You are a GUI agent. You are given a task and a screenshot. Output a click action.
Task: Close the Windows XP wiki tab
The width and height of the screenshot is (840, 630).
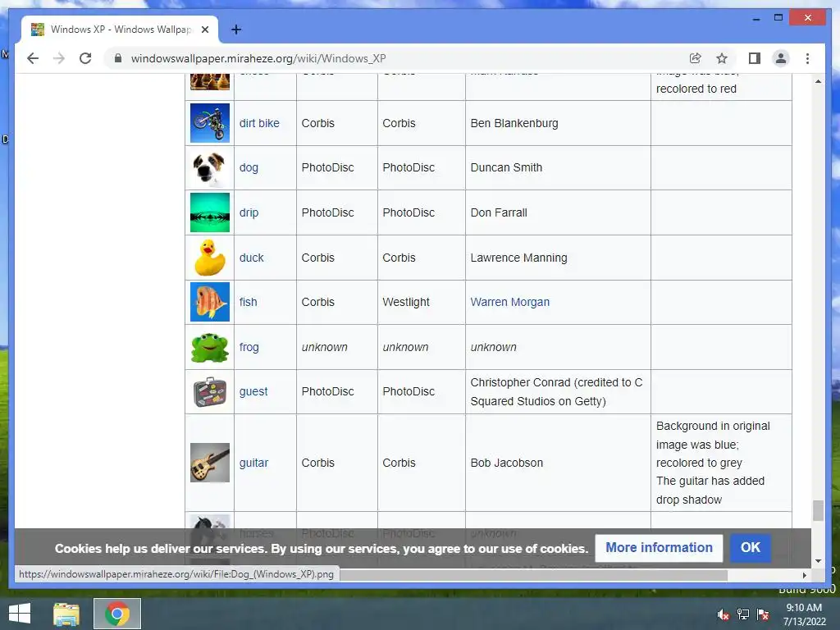click(x=205, y=30)
